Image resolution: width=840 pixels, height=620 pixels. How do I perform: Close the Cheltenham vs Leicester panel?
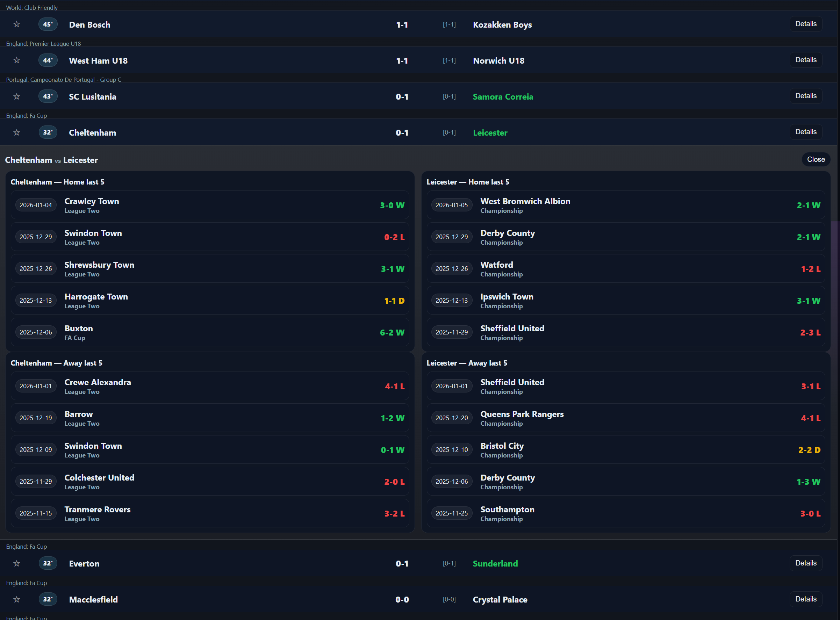[x=816, y=159]
